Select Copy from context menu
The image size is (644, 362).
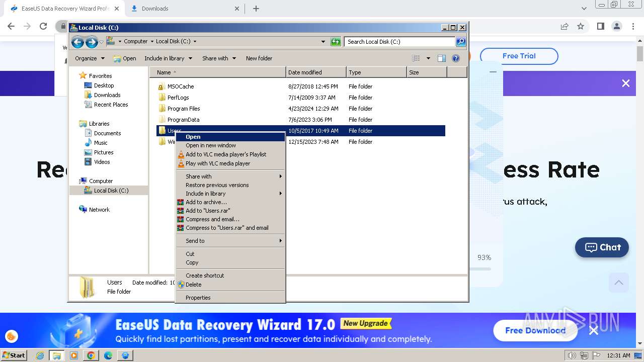click(x=230, y=262)
